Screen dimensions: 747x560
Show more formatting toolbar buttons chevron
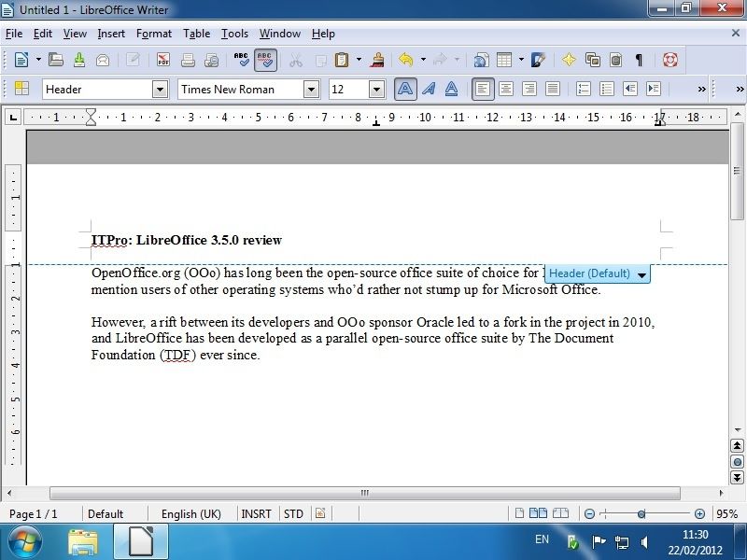tap(702, 89)
